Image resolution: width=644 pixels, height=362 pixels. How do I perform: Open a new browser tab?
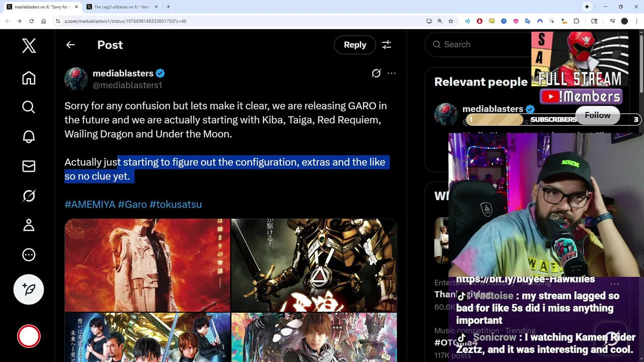168,7
